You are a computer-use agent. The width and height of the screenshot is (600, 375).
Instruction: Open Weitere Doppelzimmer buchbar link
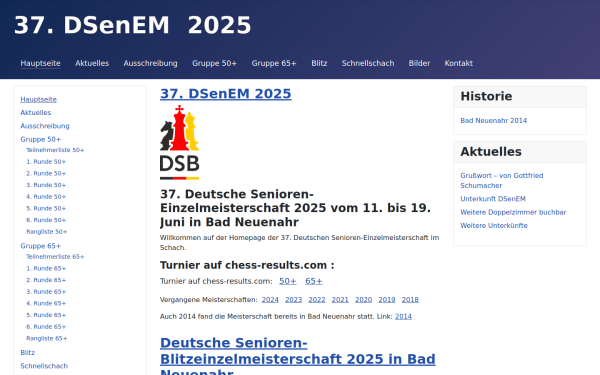click(513, 212)
